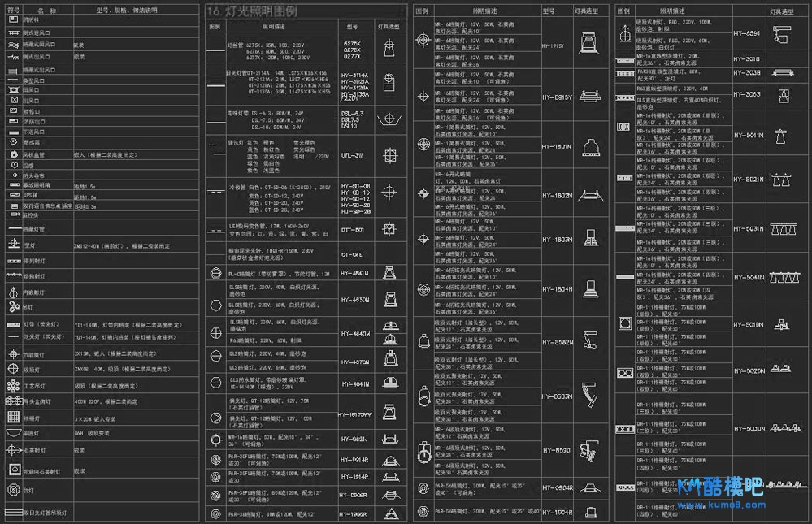The image size is (812, 524).
Task: Select the HY-1801N model number text
Action: (x=557, y=146)
